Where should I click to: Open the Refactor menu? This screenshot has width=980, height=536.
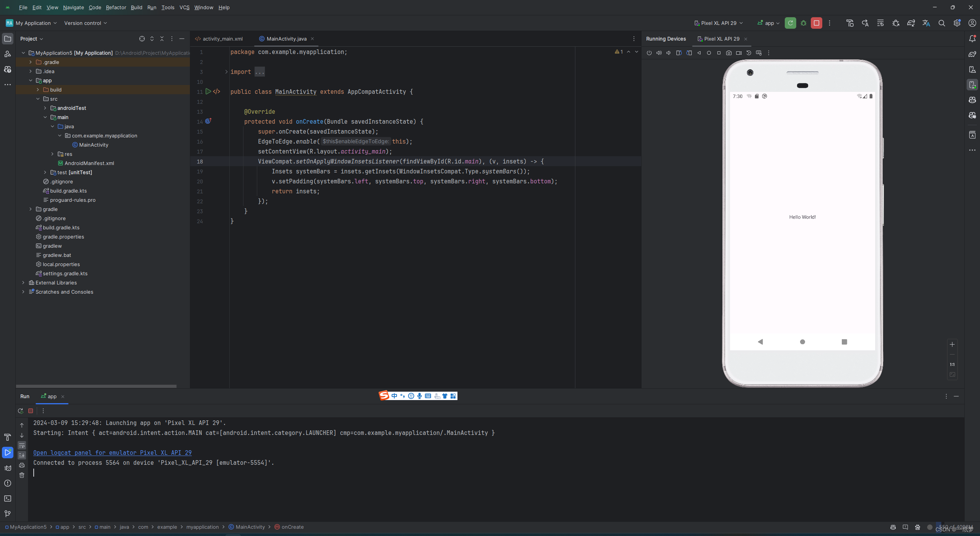(x=116, y=7)
